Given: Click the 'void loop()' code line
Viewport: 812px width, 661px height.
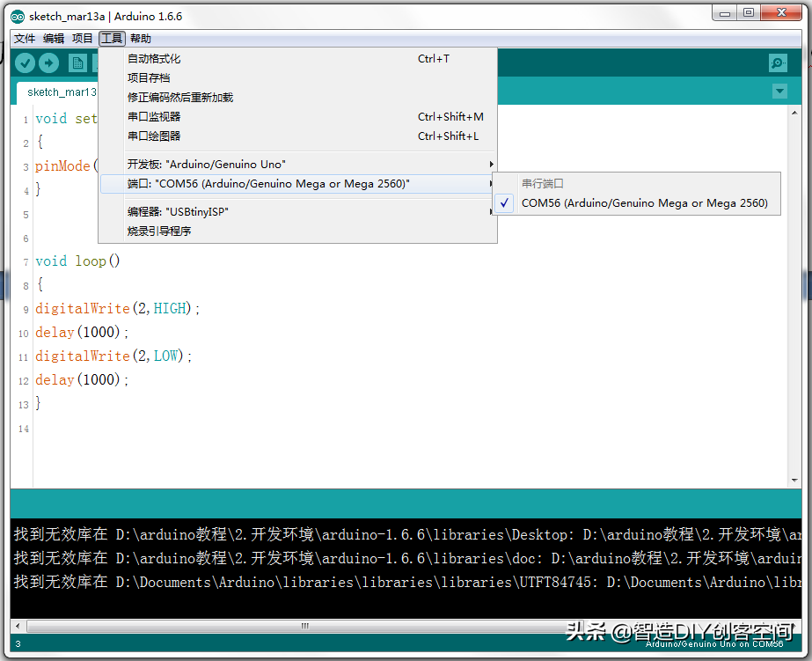Looking at the screenshot, I should point(77,261).
